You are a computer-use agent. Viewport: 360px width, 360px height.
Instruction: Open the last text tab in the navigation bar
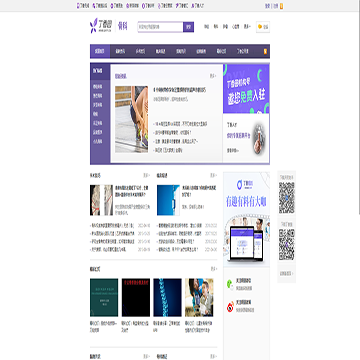(x=242, y=51)
